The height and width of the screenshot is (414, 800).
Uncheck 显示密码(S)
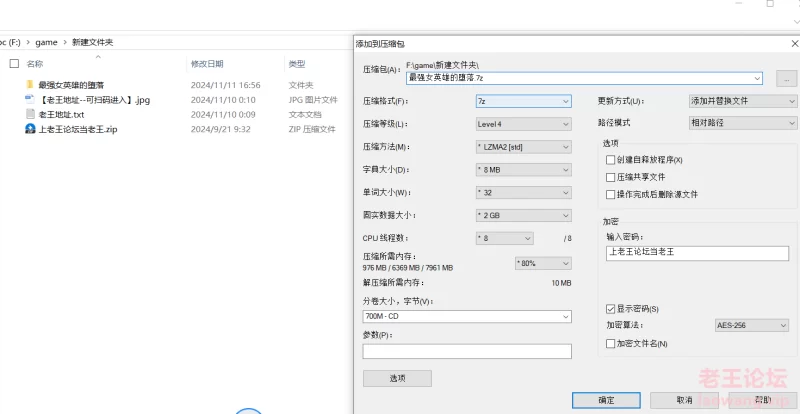610,309
